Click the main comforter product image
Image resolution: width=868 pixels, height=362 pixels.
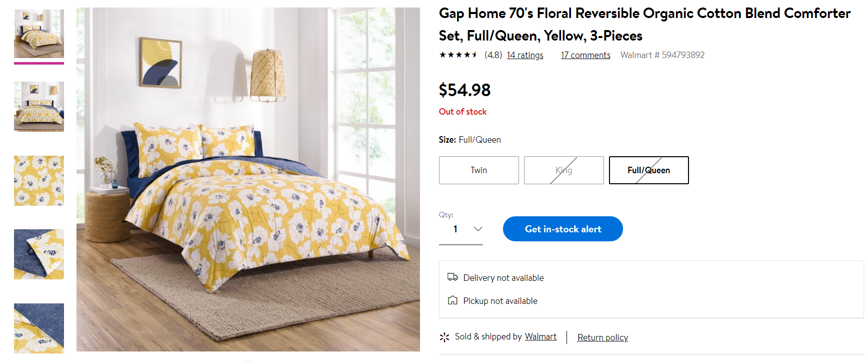click(248, 179)
